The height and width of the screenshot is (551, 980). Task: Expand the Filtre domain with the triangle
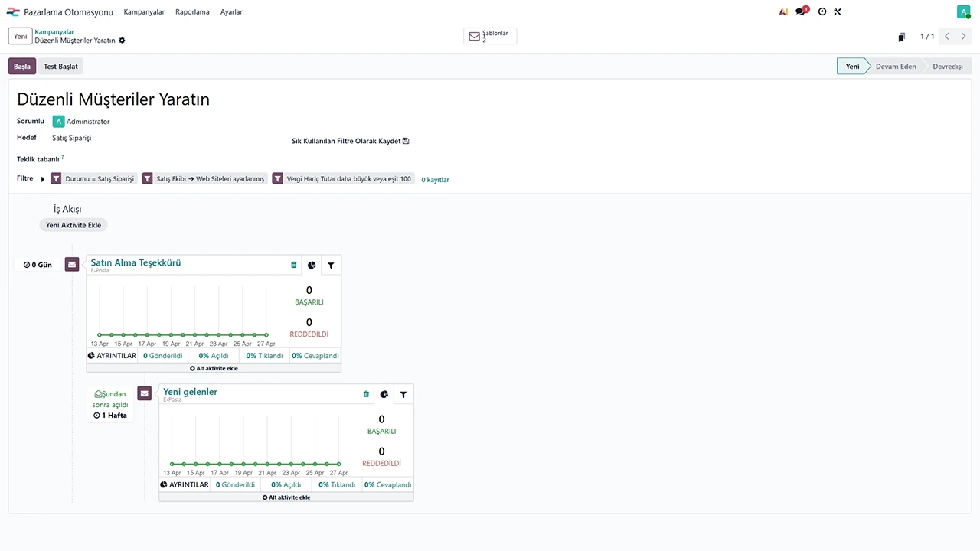click(x=43, y=179)
